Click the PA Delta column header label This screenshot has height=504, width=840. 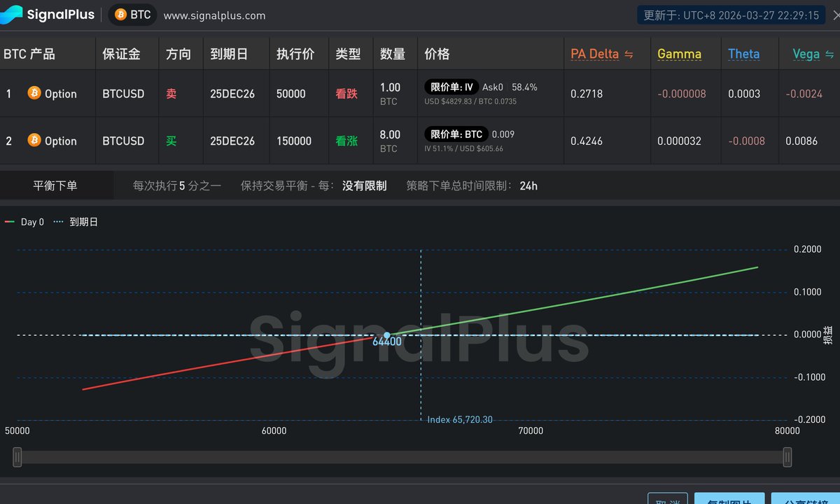(595, 54)
